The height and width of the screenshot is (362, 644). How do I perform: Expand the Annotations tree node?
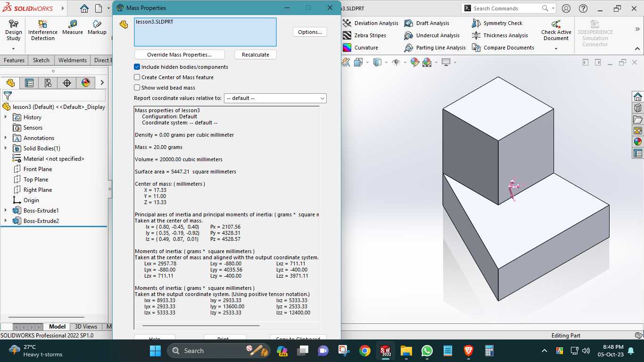[x=6, y=138]
